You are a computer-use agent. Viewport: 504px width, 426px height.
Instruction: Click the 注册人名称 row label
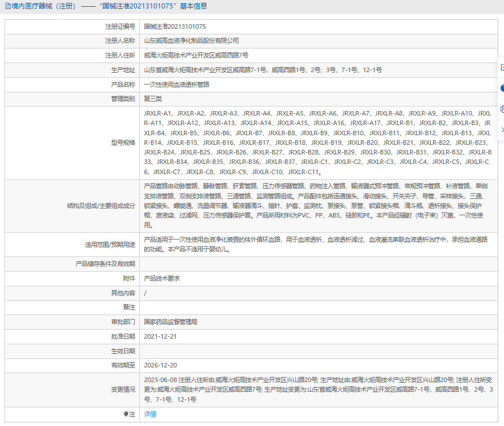[x=120, y=41]
